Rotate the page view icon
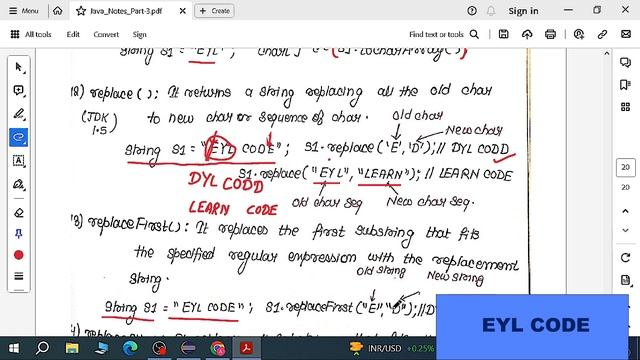Image resolution: width=640 pixels, height=360 pixels. coord(625,258)
